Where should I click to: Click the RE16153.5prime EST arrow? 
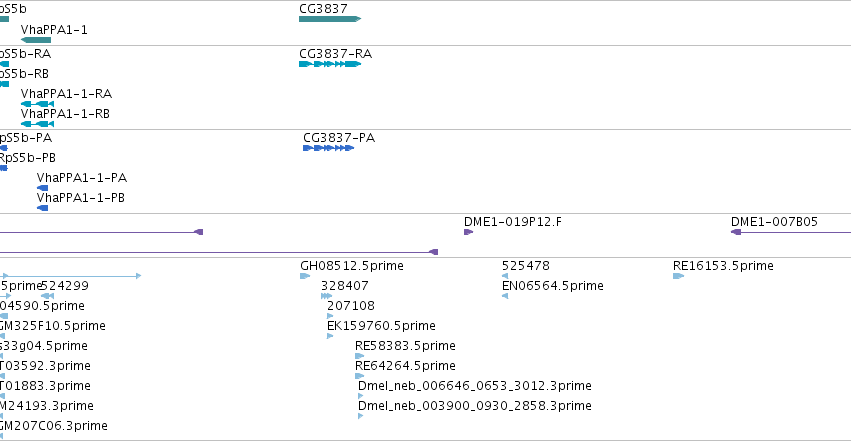pyautogui.click(x=678, y=276)
